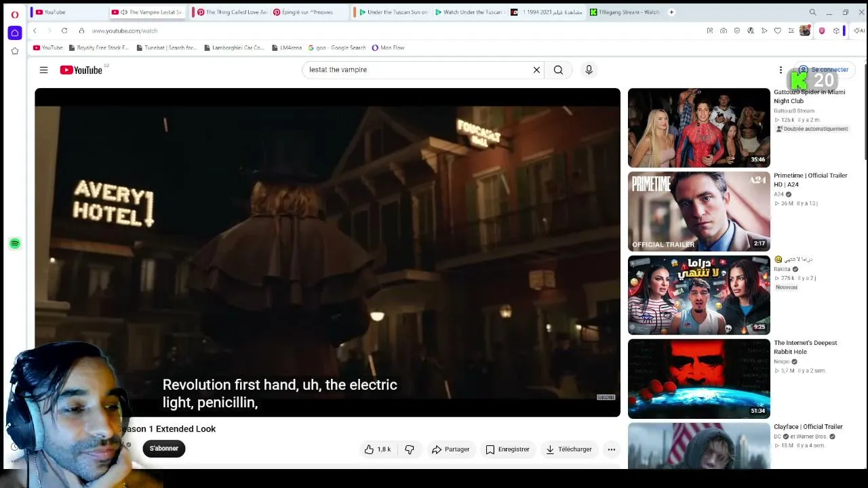
Task: Sign in with Se connecter
Action: [x=823, y=70]
